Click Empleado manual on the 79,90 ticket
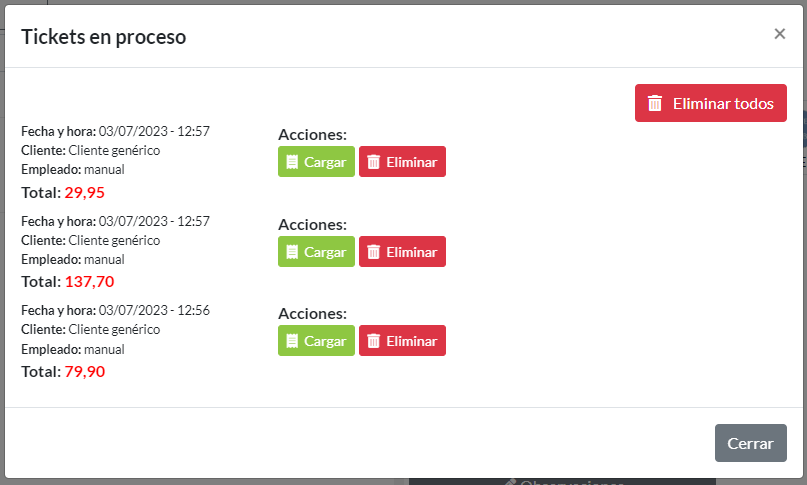Image resolution: width=807 pixels, height=485 pixels. (x=103, y=349)
